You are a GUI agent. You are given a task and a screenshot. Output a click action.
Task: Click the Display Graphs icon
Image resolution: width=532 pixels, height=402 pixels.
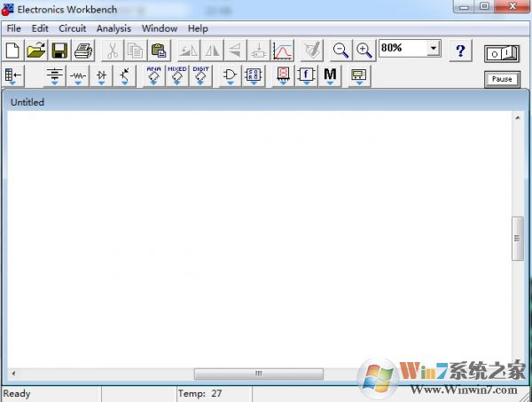pyautogui.click(x=282, y=51)
